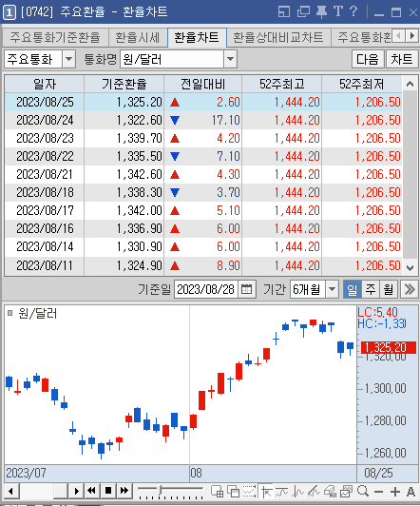The height and width of the screenshot is (506, 420).
Task: Click the 기준일 date input field
Action: coord(206,289)
